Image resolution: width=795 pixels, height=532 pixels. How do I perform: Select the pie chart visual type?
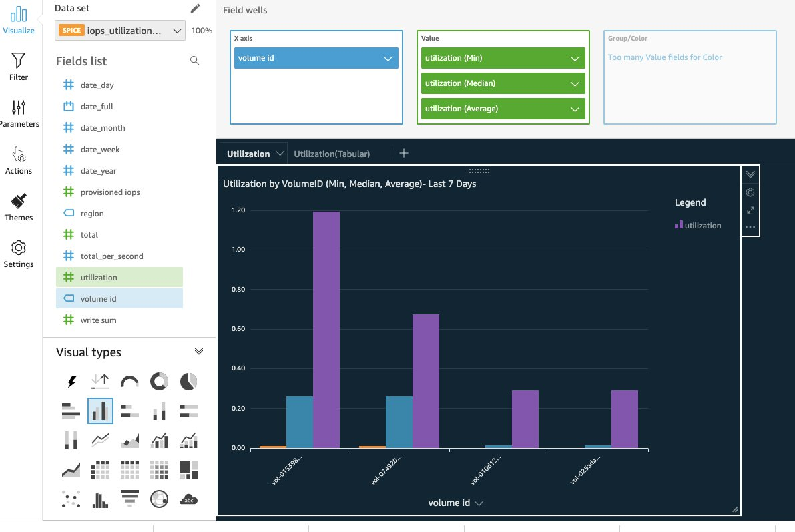point(188,380)
